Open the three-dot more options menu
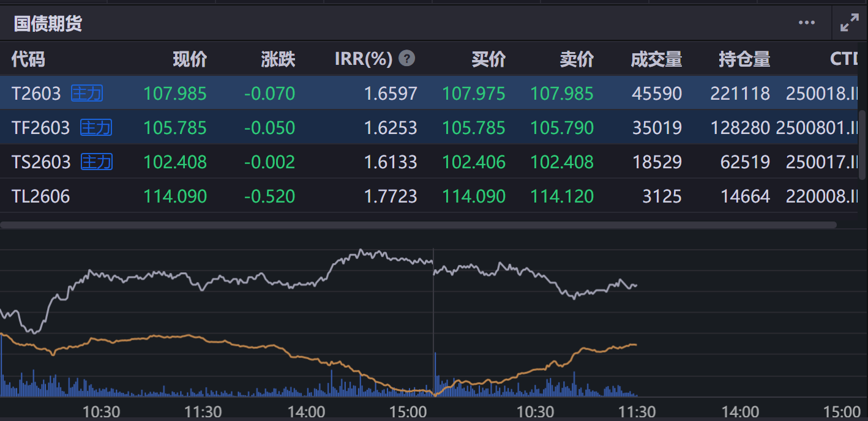Image resolution: width=868 pixels, height=421 pixels. [x=807, y=23]
